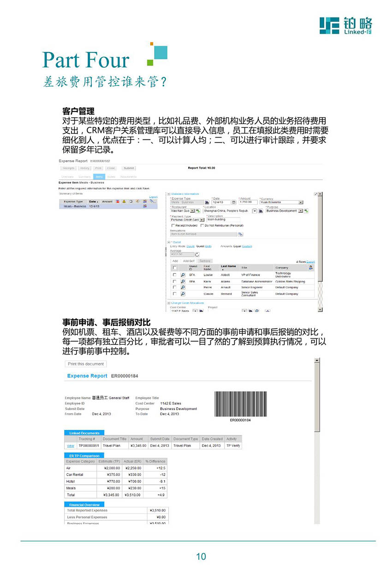Image resolution: width=392 pixels, height=567 pixels.
Task: Click Project binoculars lookup icon
Action: [x=250, y=311]
